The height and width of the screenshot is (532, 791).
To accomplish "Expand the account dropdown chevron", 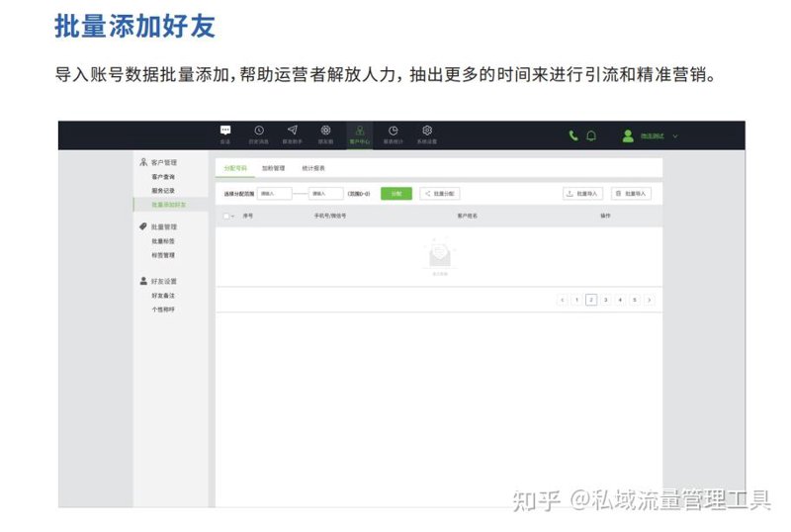I will coord(675,135).
